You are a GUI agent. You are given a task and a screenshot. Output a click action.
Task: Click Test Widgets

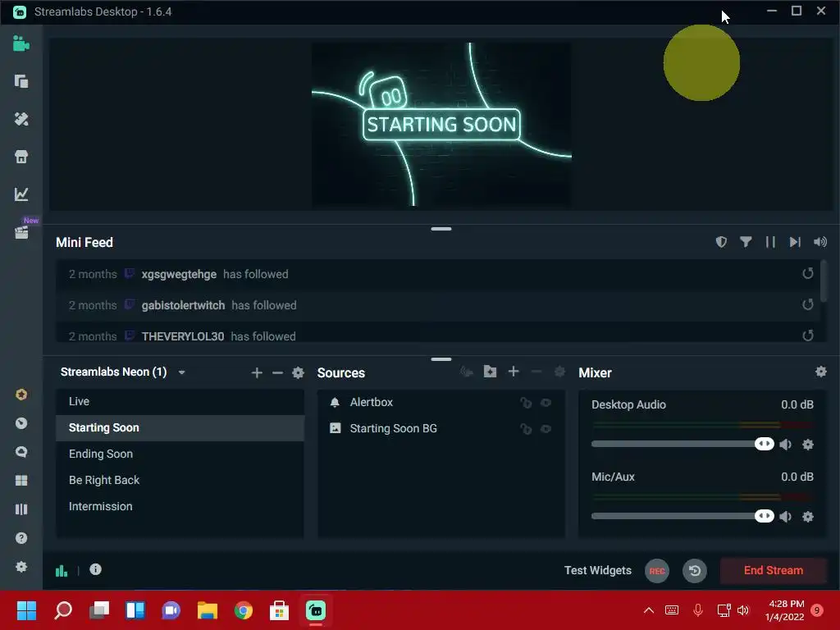tap(598, 571)
